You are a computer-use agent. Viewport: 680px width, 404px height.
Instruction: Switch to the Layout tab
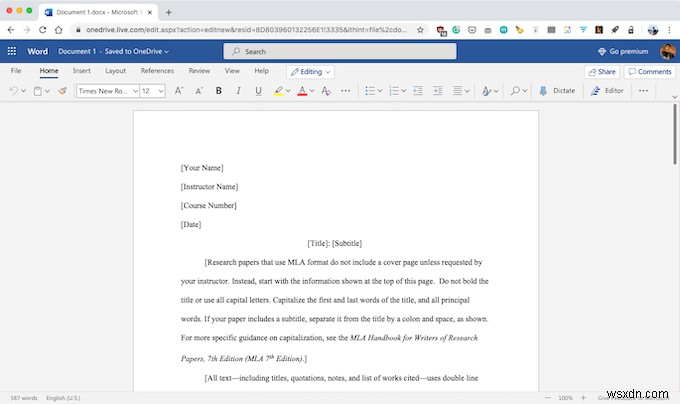(x=115, y=71)
